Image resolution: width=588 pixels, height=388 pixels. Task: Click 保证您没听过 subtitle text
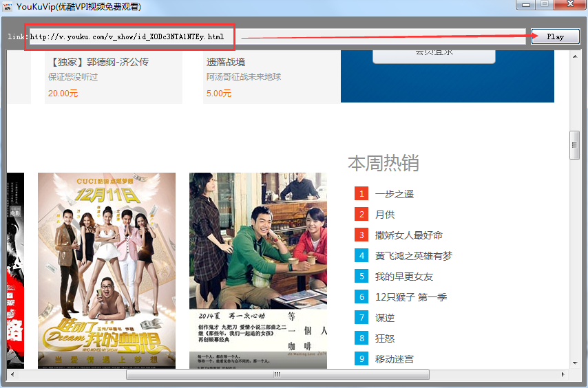(x=73, y=77)
